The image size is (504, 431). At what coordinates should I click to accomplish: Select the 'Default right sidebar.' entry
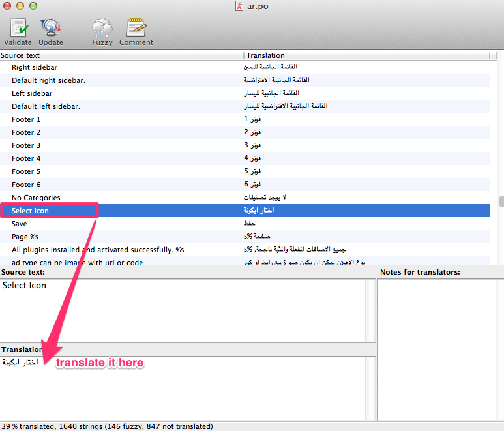point(49,80)
